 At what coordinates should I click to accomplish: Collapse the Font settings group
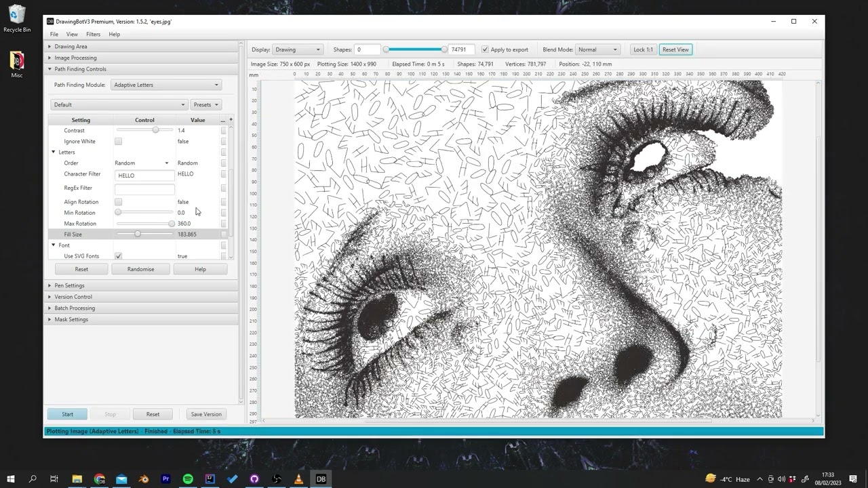54,245
